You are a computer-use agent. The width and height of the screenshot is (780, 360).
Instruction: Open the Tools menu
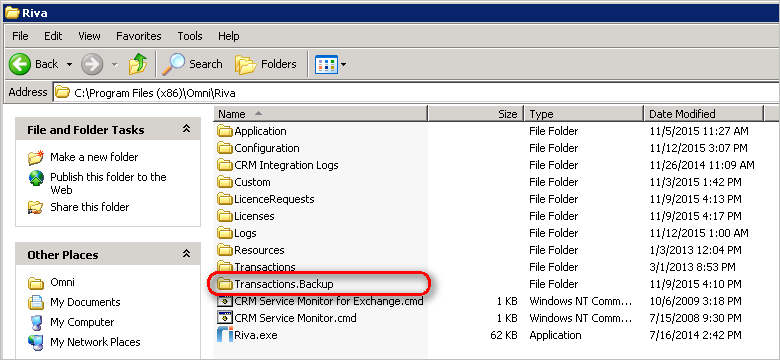(x=190, y=36)
